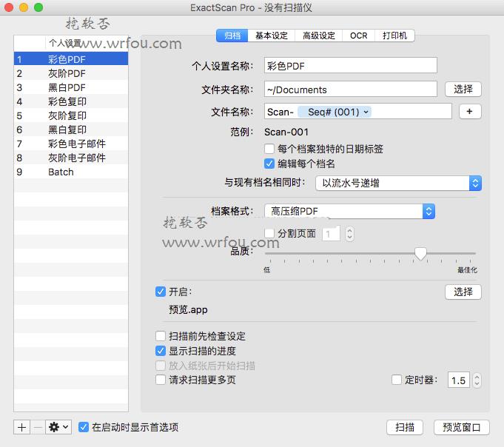Image resolution: width=504 pixels, height=447 pixels.
Task: Select profile 2 灰阶PDF
Action: [71, 73]
